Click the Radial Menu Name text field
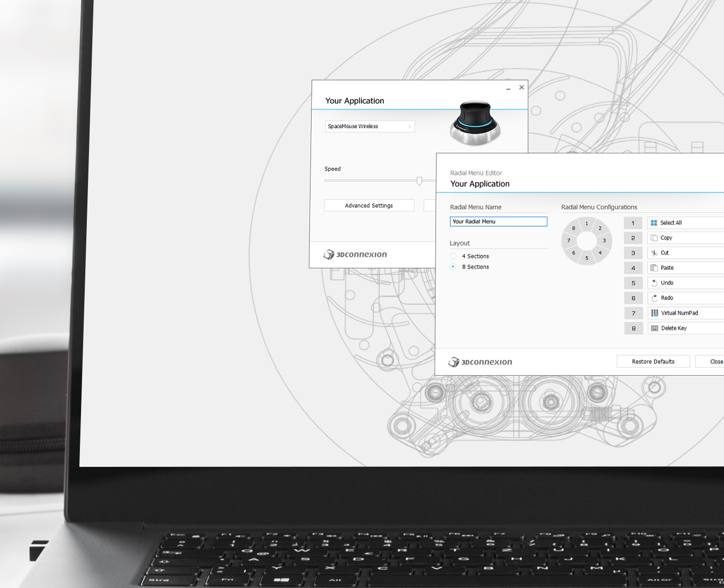 click(498, 221)
